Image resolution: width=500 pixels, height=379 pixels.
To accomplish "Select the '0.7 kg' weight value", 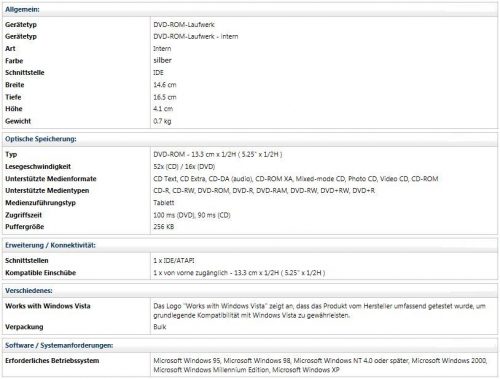I will pyautogui.click(x=162, y=121).
